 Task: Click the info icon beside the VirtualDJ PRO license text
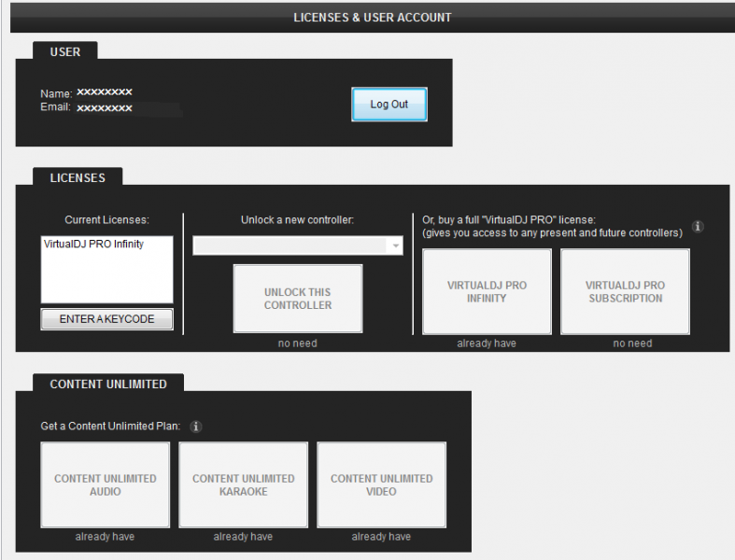698,227
